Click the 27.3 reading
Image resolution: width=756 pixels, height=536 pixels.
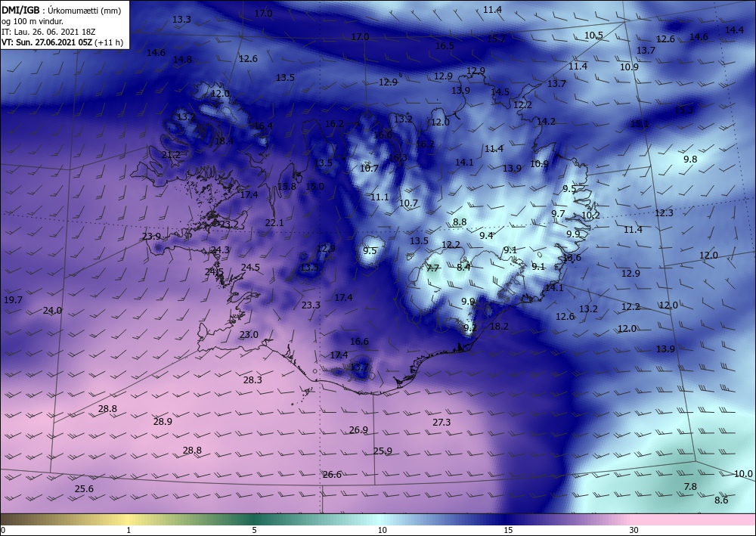coord(442,423)
